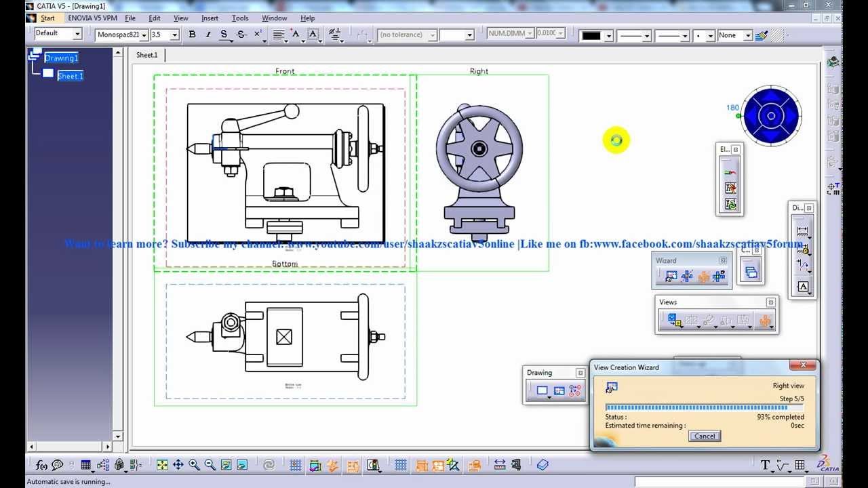This screenshot has height=488, width=868.
Task: Click the 'Front' view label
Action: pos(285,71)
